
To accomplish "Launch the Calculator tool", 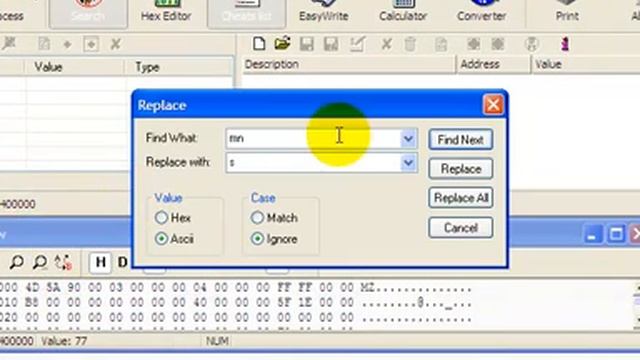I will [x=403, y=11].
